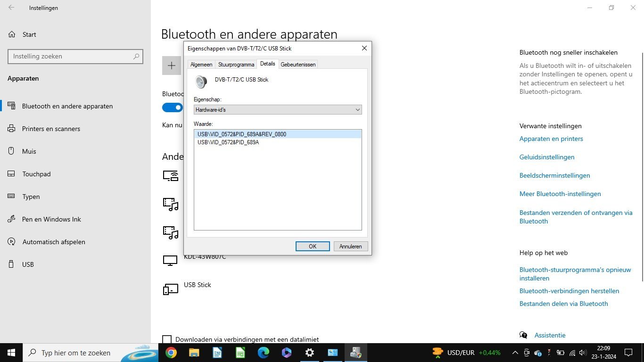Click the OK button in dialog

click(x=313, y=247)
